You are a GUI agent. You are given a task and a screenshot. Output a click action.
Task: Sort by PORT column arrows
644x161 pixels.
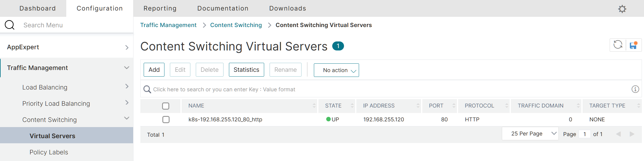tap(454, 106)
